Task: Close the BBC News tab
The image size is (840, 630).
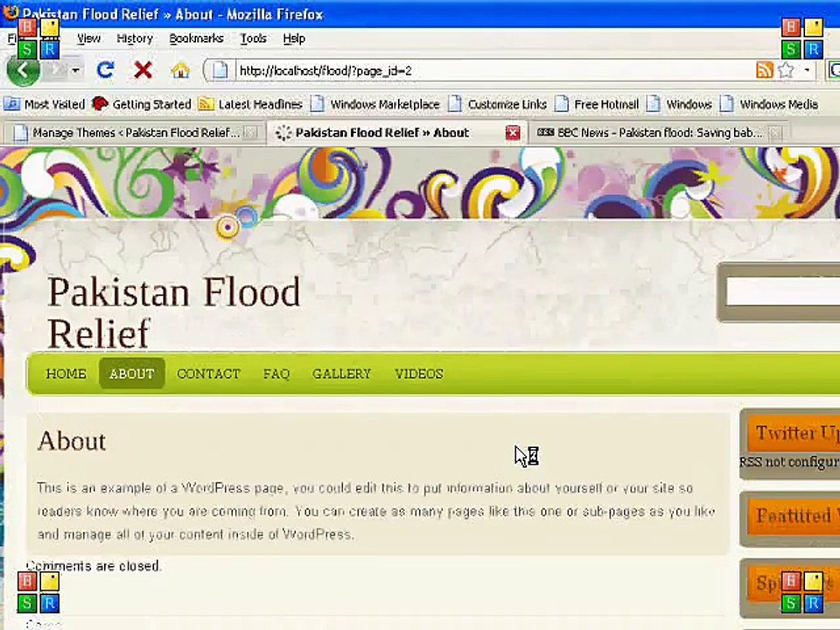Action: [x=775, y=132]
